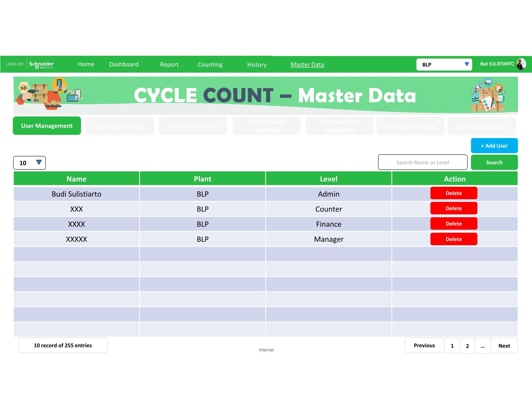Go to the Dashboard page

point(124,64)
